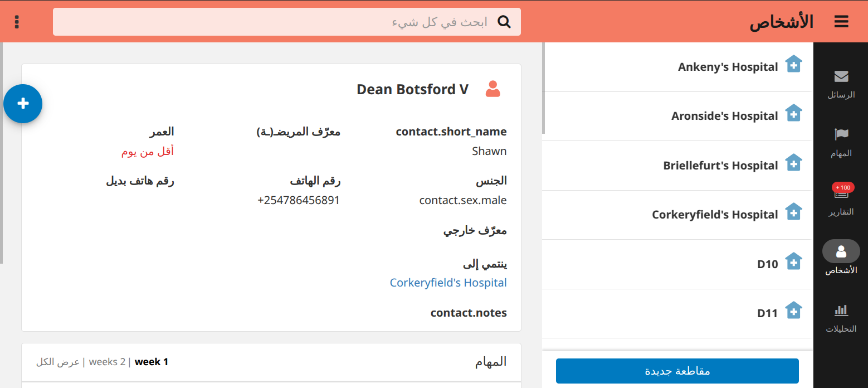
Task: Select Briellefurt's Hospital in the list
Action: (x=677, y=166)
